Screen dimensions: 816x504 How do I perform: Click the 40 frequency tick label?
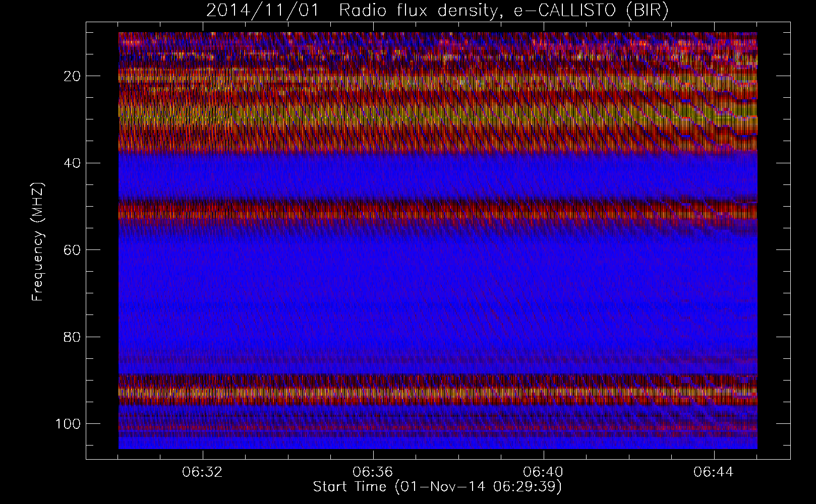pos(73,163)
